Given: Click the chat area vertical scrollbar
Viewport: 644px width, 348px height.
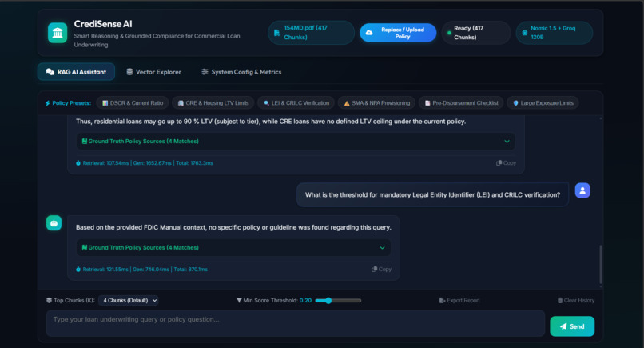Looking at the screenshot, I should tap(601, 264).
